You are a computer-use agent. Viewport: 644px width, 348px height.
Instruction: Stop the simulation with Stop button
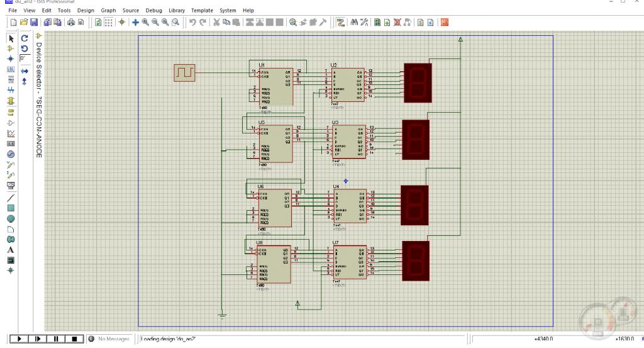point(74,339)
